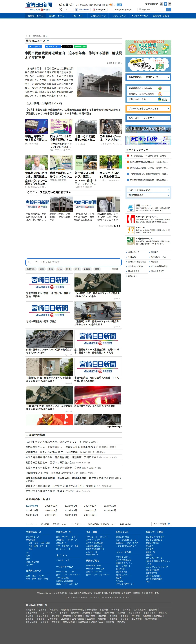Open the foreign language link

(123, 9)
